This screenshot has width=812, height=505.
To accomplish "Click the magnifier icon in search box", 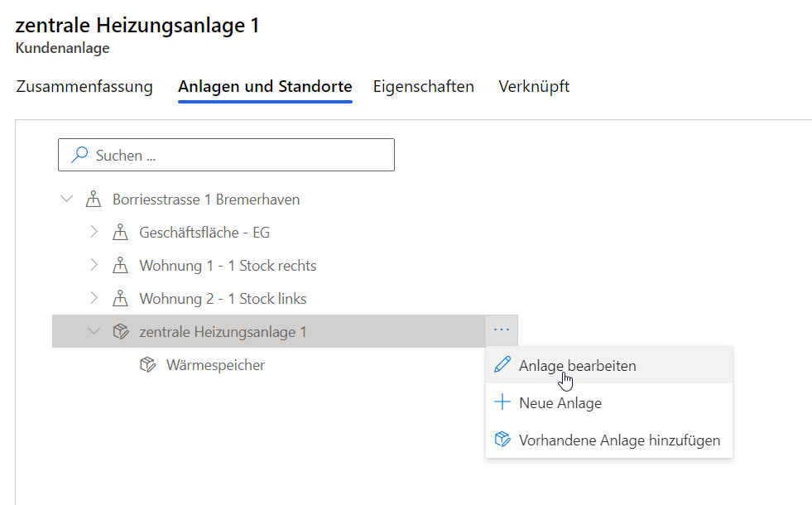I will 79,155.
